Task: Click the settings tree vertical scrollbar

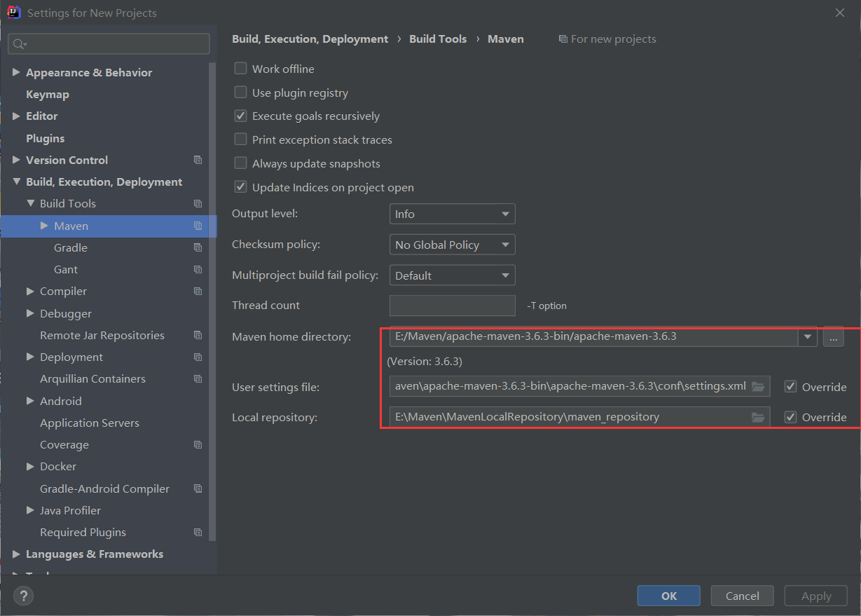Action: pyautogui.click(x=212, y=301)
